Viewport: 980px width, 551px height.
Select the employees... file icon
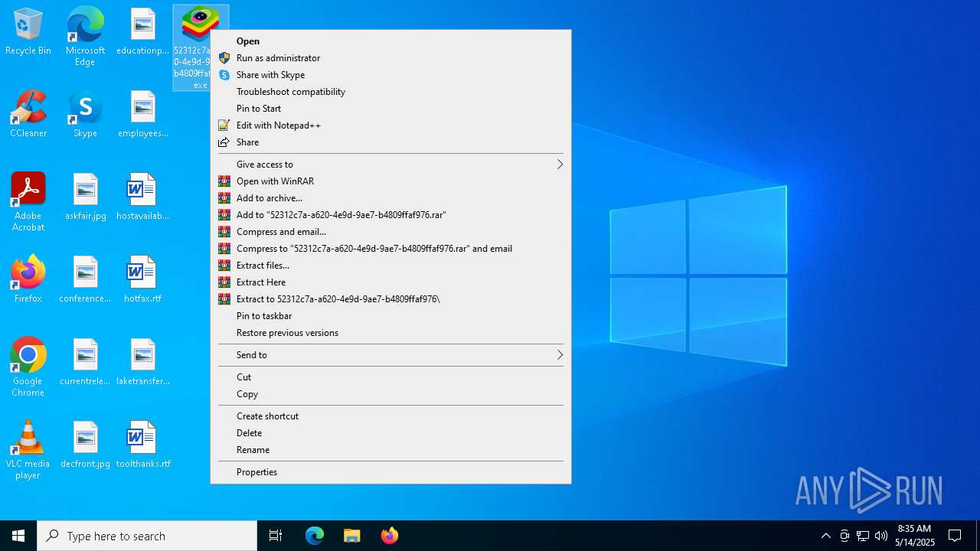click(143, 115)
